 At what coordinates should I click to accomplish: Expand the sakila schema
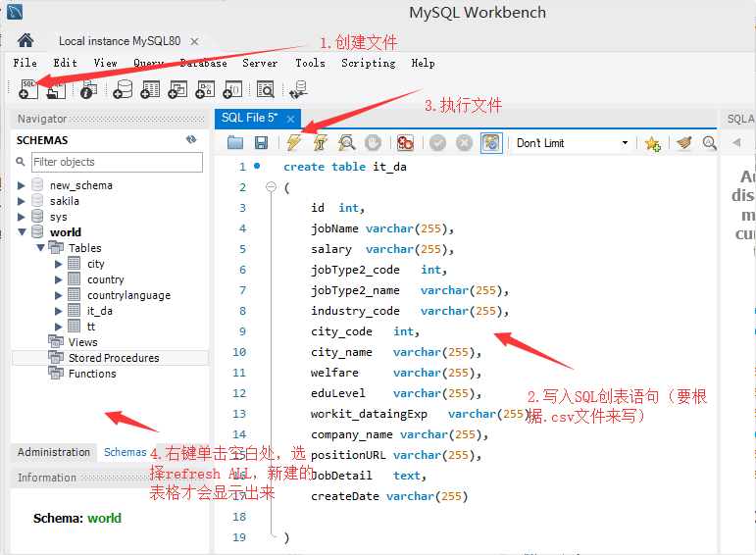(x=22, y=201)
